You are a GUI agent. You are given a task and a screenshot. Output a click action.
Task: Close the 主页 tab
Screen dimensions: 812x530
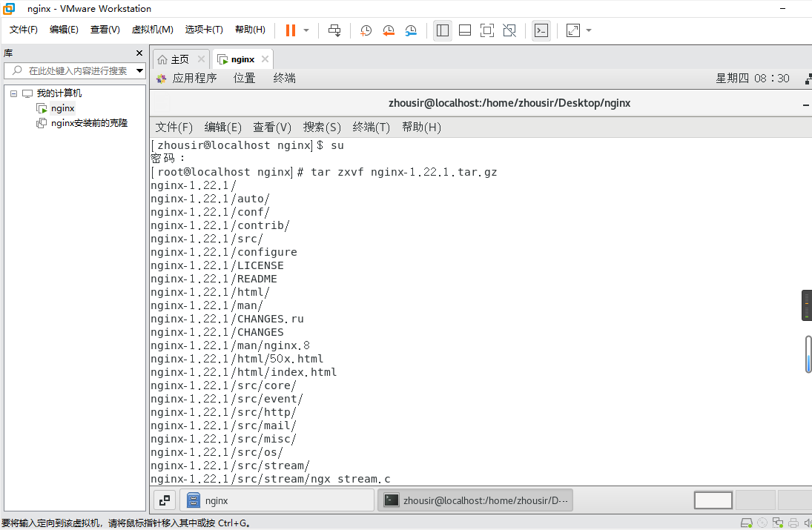[202, 59]
